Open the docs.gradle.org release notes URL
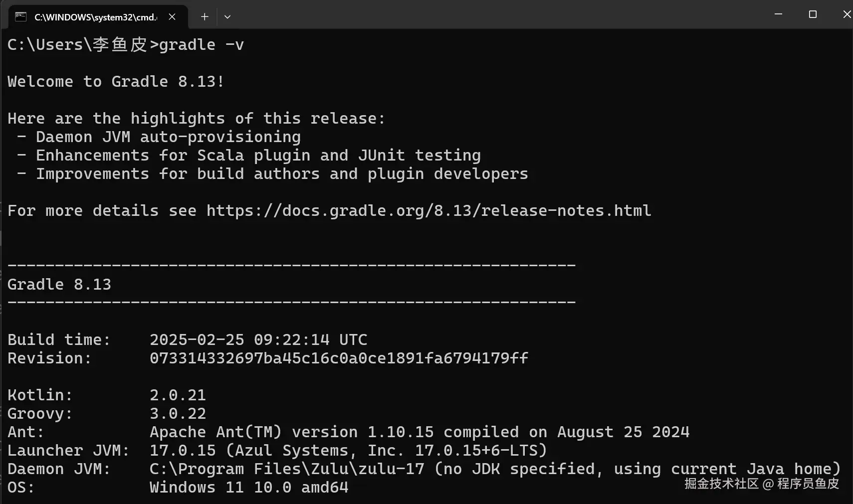The width and height of the screenshot is (853, 504). coord(428,210)
